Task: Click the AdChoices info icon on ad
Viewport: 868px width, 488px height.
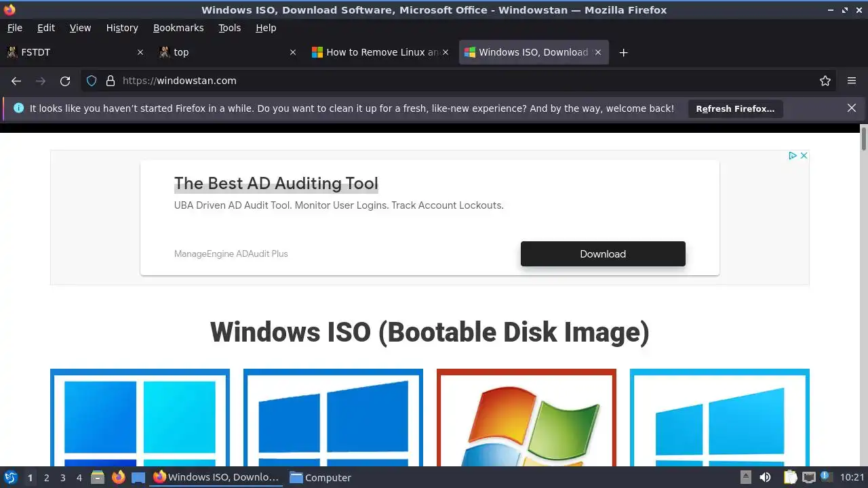Action: click(x=792, y=156)
